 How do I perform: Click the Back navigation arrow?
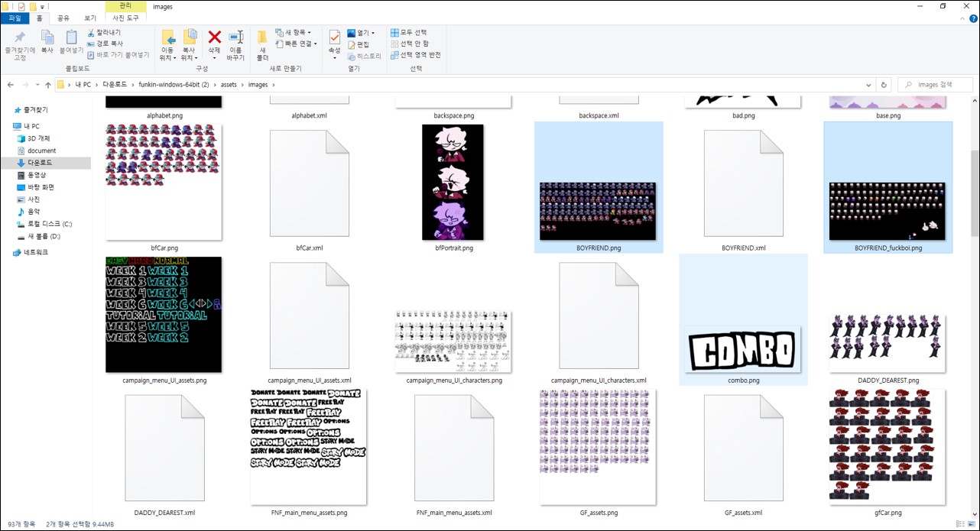[11, 85]
